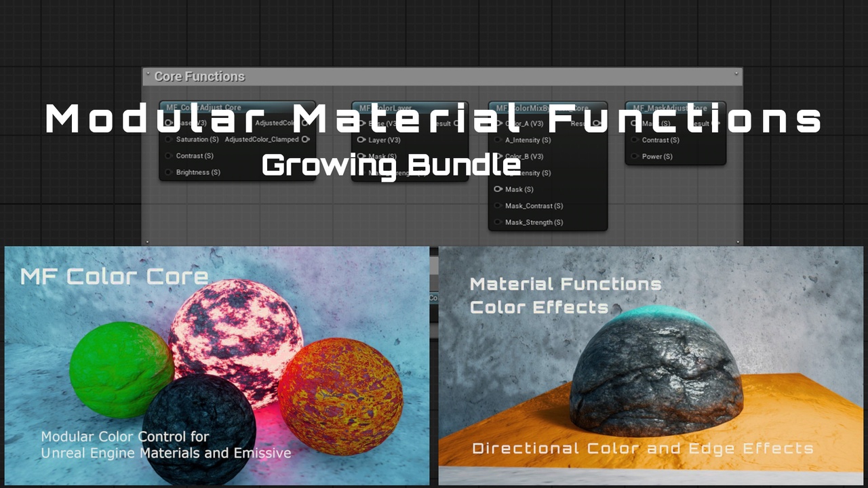Click the AdjustedColor_Clamped output pin
Screen dimensions: 868x488
[x=306, y=140]
